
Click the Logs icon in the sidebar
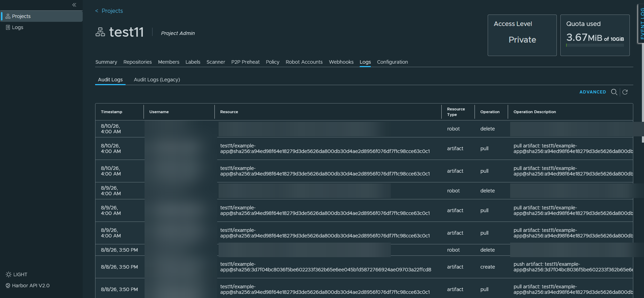pos(8,27)
